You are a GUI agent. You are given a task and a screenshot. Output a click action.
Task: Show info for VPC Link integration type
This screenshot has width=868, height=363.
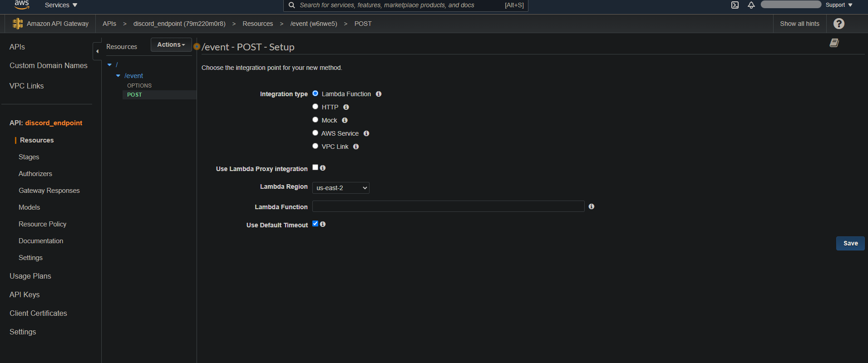[x=356, y=147]
